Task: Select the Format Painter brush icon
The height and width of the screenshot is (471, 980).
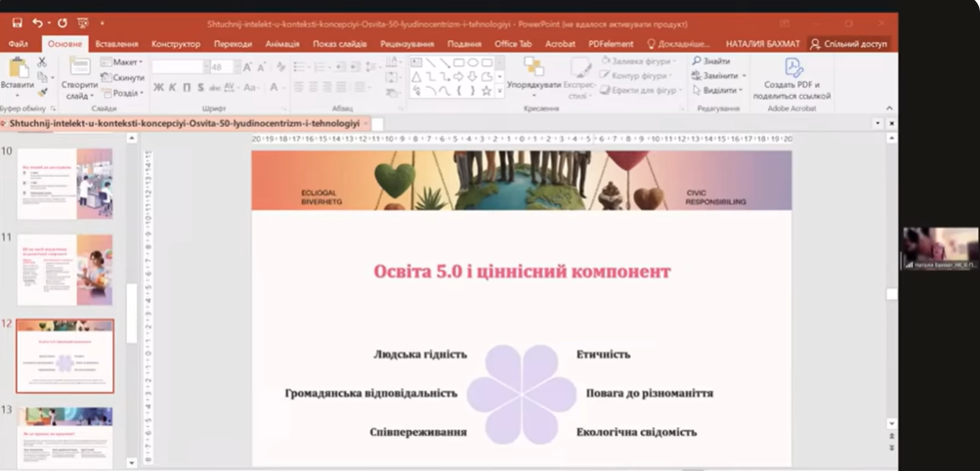Action: [42, 91]
